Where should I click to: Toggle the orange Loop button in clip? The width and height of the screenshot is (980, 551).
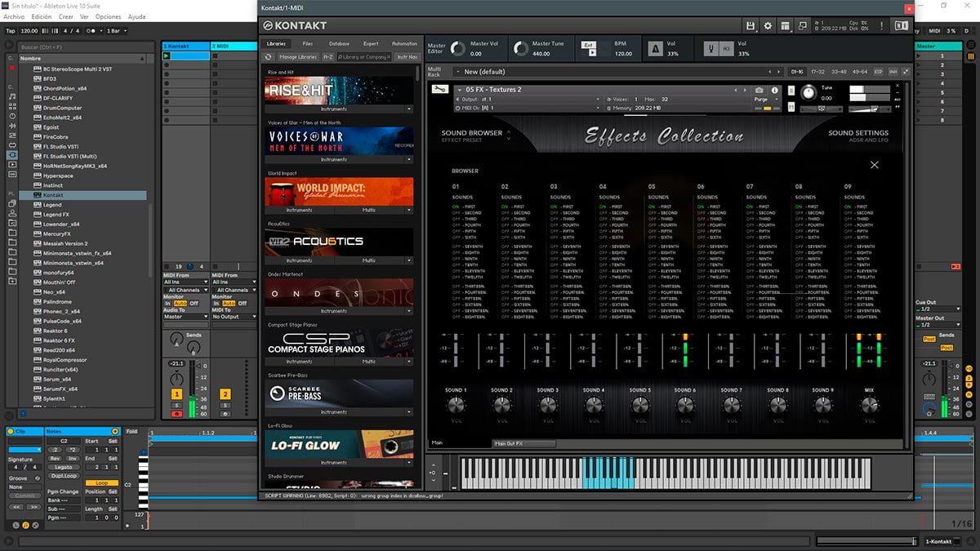102,483
